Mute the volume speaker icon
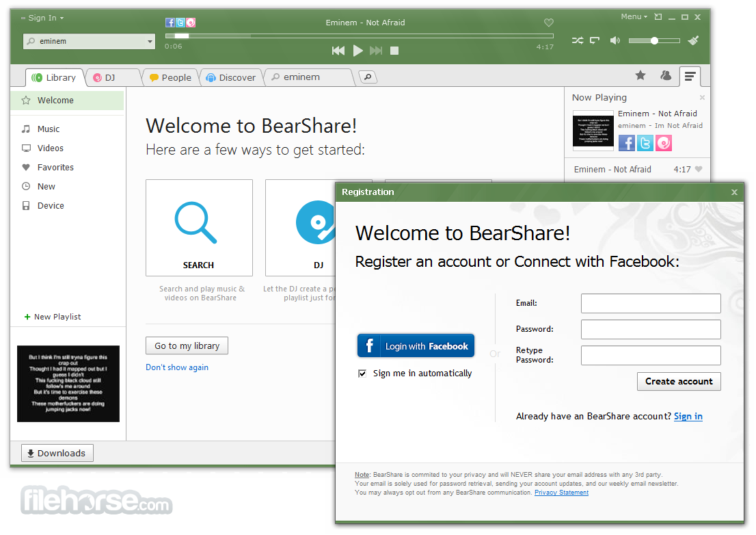Image resolution: width=756 pixels, height=535 pixels. click(x=615, y=40)
